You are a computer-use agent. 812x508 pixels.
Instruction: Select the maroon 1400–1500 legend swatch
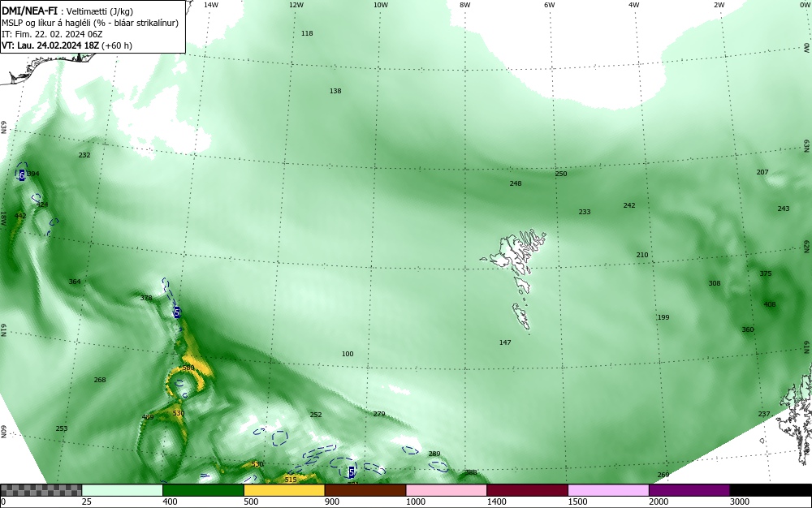coord(527,490)
